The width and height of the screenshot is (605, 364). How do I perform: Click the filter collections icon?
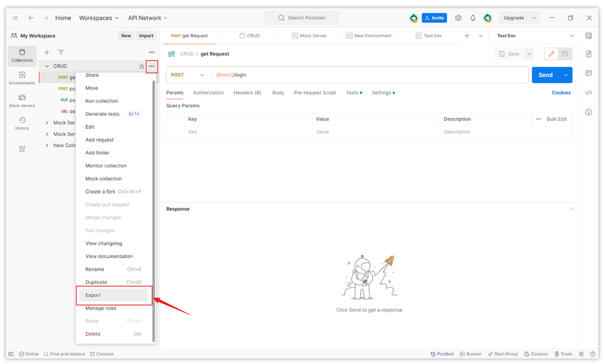[x=61, y=52]
